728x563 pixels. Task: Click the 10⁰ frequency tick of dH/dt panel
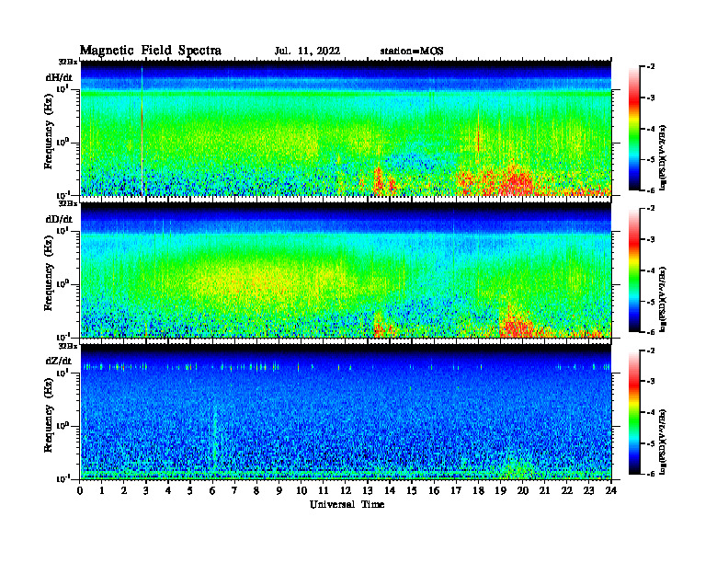click(64, 143)
